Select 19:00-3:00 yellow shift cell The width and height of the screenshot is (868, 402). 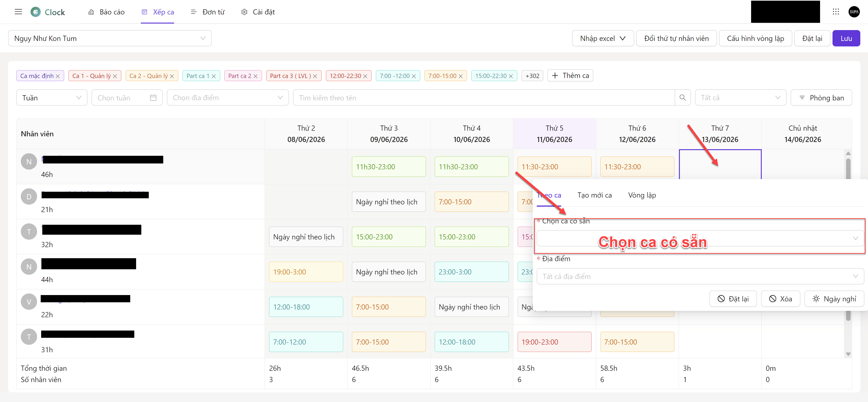pos(306,272)
